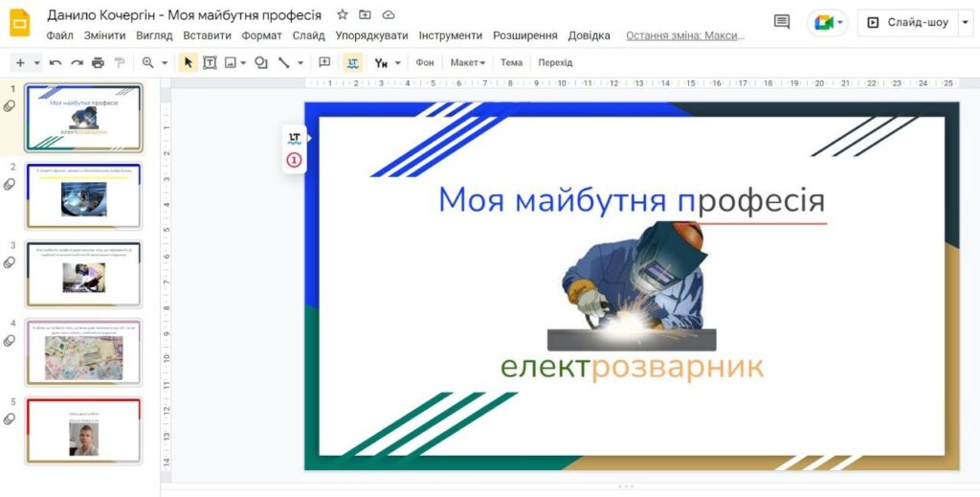The width and height of the screenshot is (980, 497).
Task: Click the red error count badge
Action: click(x=295, y=161)
